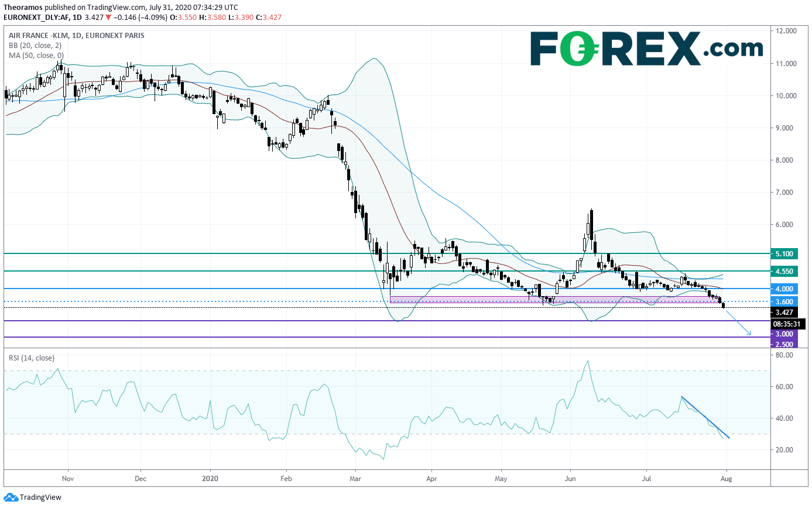Screen dimensions: 812x508
Task: Click the 4.000 blue price label
Action: click(x=784, y=289)
